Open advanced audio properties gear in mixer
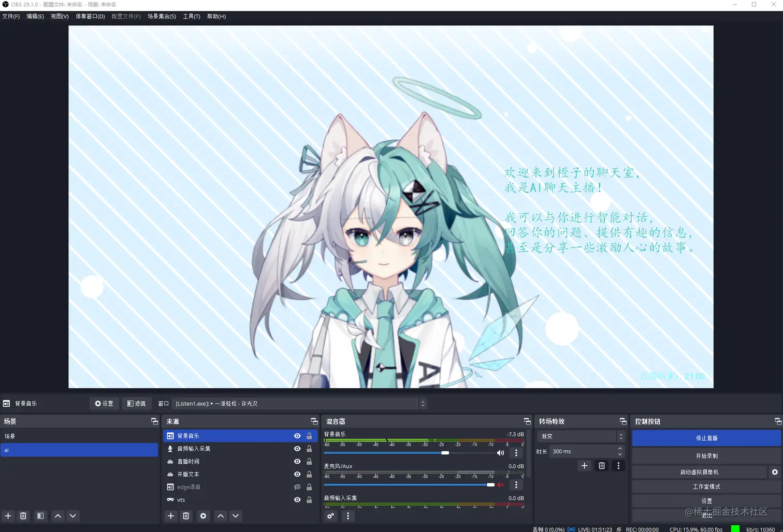Image resolution: width=783 pixels, height=532 pixels. coord(331,516)
